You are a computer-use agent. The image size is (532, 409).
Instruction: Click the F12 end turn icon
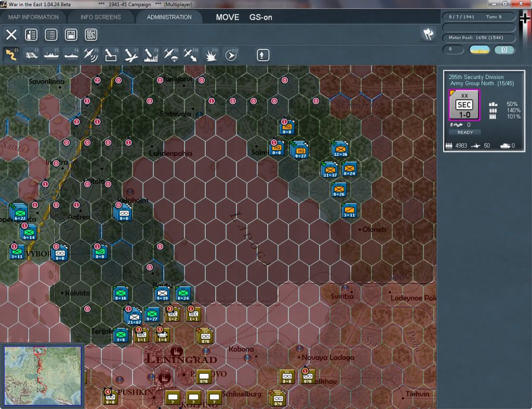click(231, 55)
